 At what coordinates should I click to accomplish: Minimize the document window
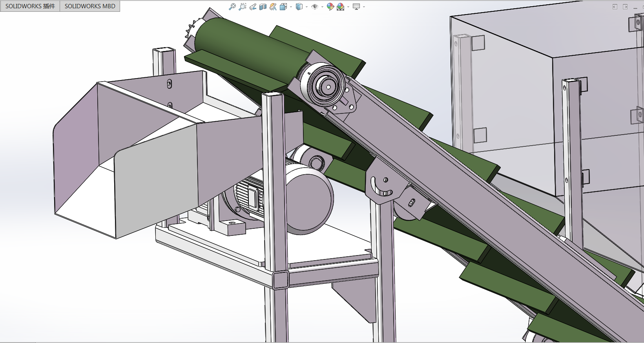(x=635, y=7)
